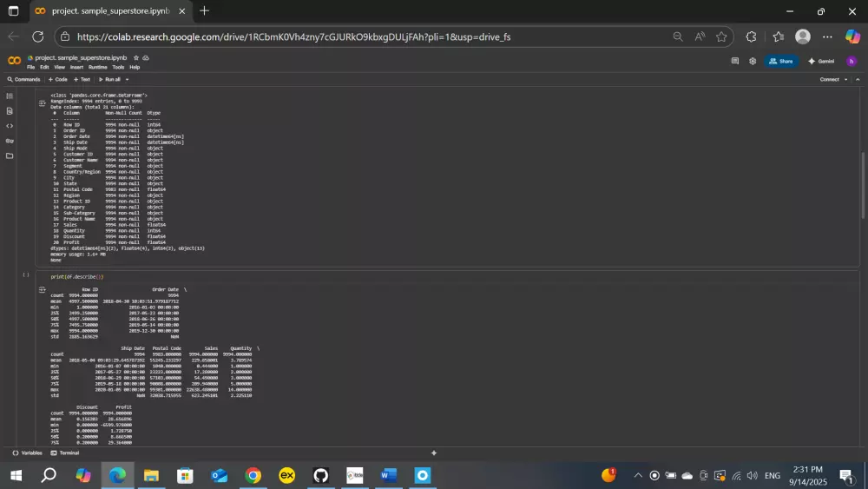
Task: Open the Files folder sidebar panel
Action: point(10,155)
